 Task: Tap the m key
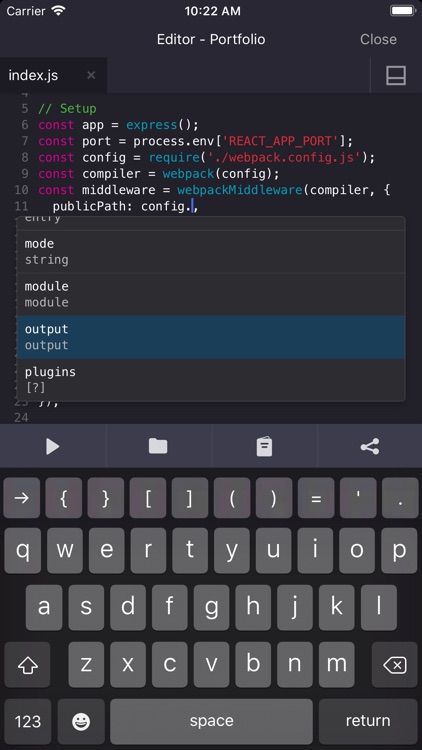pos(336,665)
